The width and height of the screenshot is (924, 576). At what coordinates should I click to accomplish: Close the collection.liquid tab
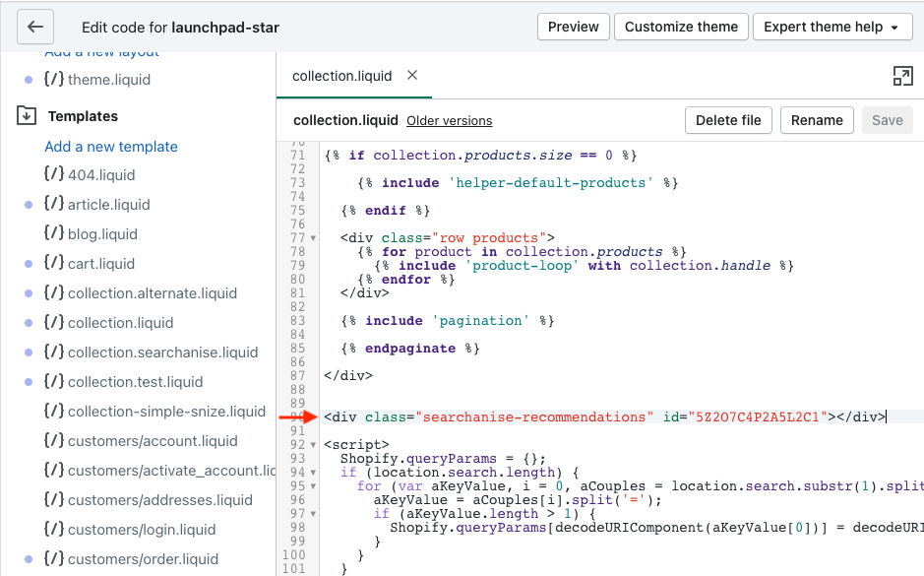tap(412, 76)
